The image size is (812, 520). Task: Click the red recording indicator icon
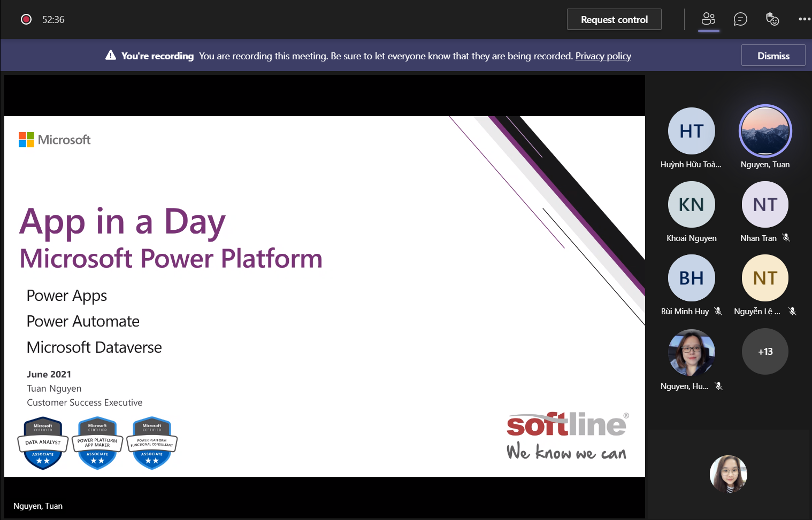coord(26,20)
